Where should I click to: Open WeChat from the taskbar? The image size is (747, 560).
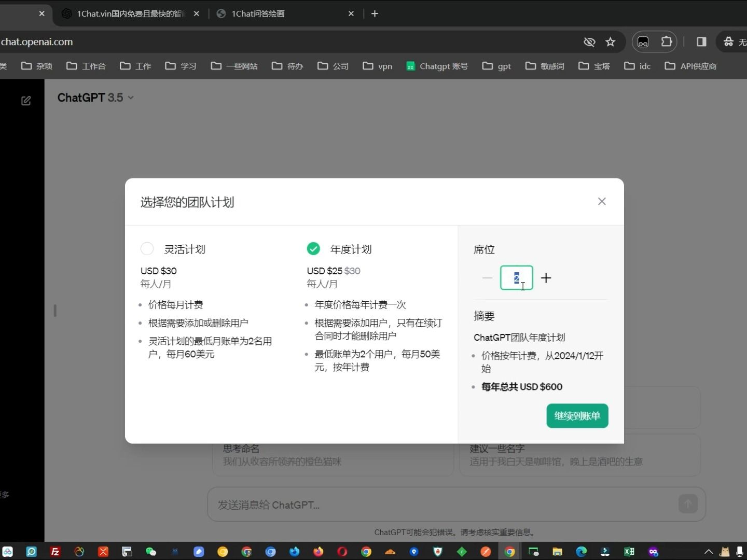click(x=151, y=552)
